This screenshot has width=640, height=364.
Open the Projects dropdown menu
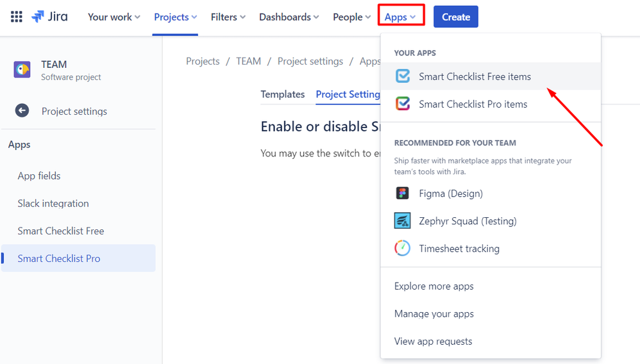pos(175,17)
